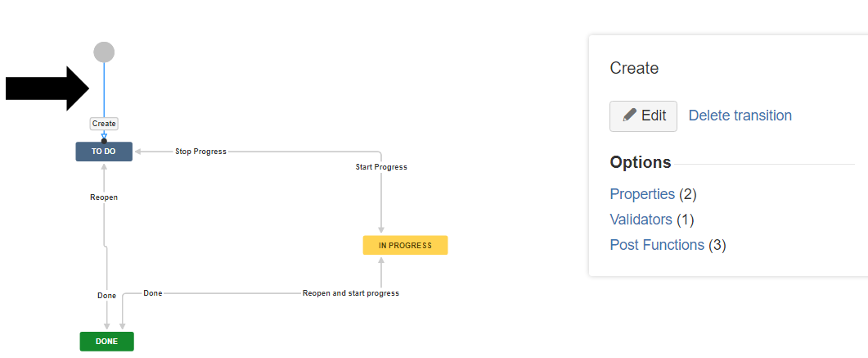Viewport: 868px width, 358px height.
Task: Click the Done label on the horizontal line
Action: (x=153, y=292)
